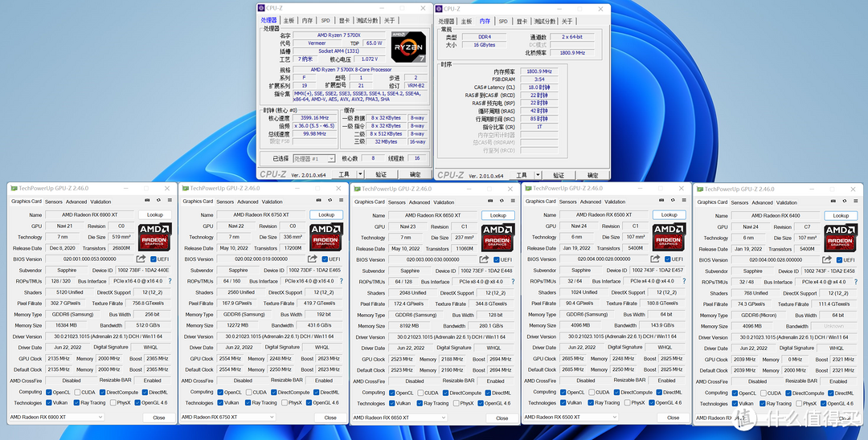Click screenshot camera icon in RX 6400 window
Image resolution: width=868 pixels, height=440 pixels.
pos(833,202)
